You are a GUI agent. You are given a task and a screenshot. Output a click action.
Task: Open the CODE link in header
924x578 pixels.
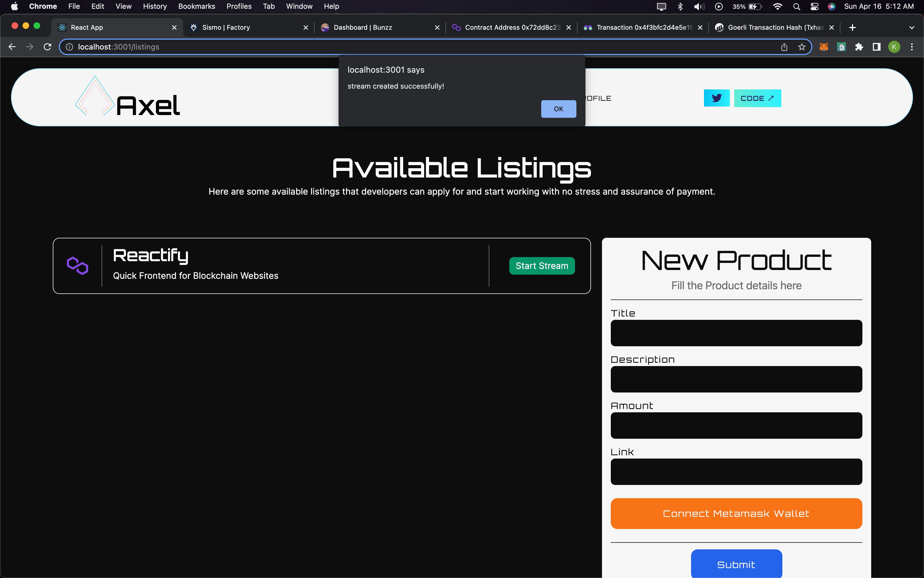coord(758,98)
